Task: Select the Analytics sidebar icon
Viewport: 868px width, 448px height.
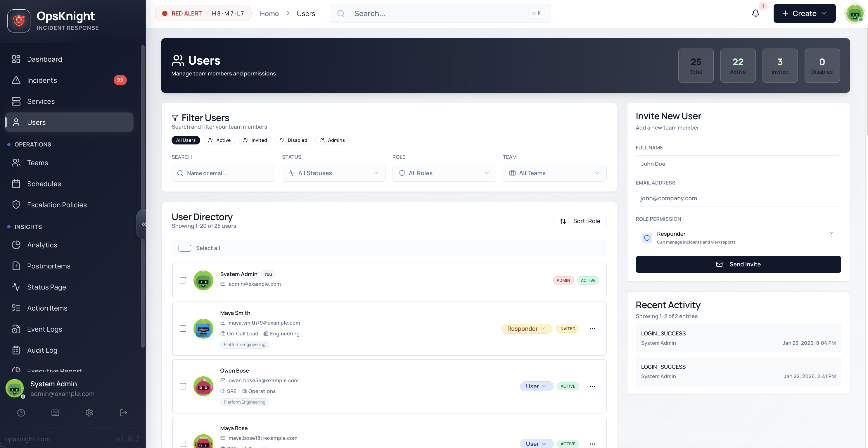Action: click(x=16, y=245)
